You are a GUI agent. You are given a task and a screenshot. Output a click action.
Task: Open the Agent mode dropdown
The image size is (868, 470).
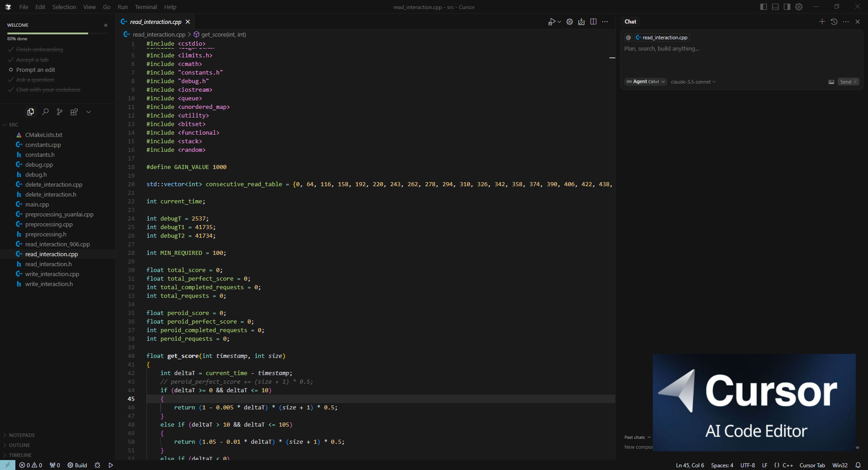click(646, 82)
